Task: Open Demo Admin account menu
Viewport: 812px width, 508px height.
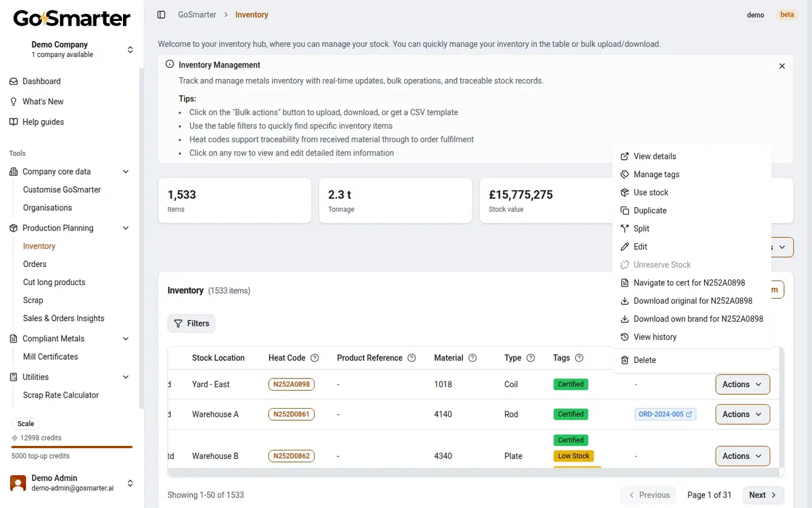Action: click(x=72, y=483)
